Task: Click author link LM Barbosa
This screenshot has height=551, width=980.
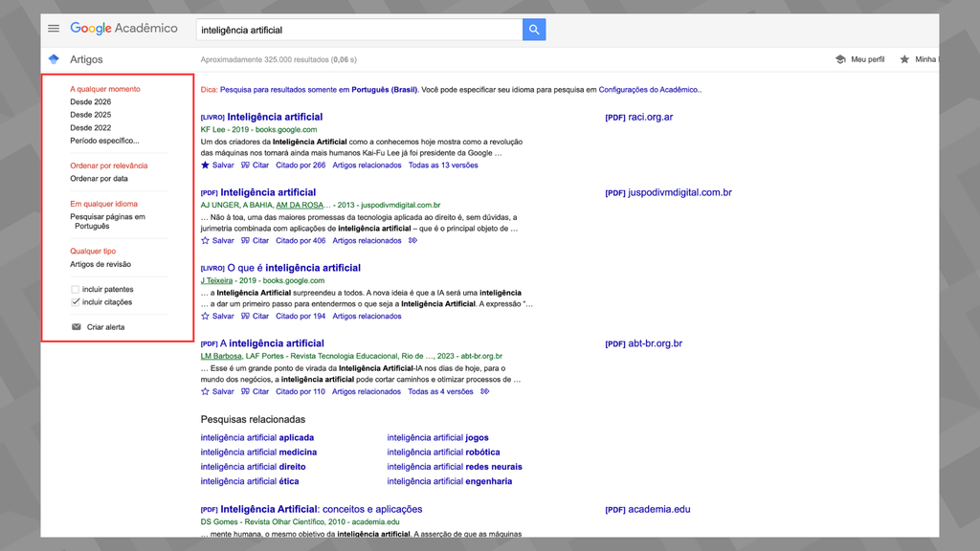Action: pos(221,356)
